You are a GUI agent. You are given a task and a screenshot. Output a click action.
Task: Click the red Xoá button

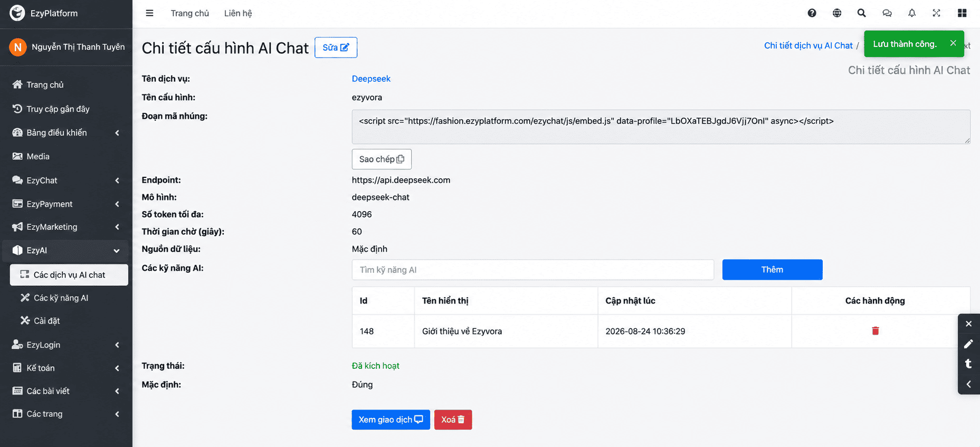click(x=453, y=420)
